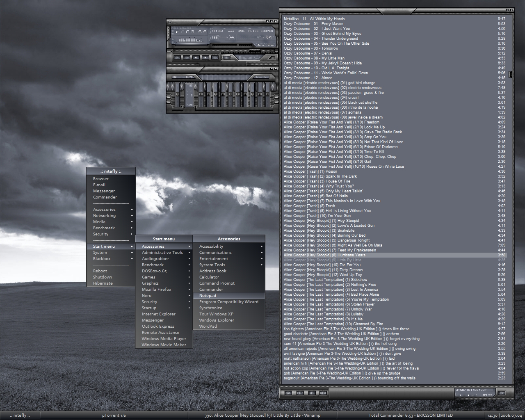The width and height of the screenshot is (525, 420).
Task: Click the ADD button in playlist editor
Action: pos(288,393)
